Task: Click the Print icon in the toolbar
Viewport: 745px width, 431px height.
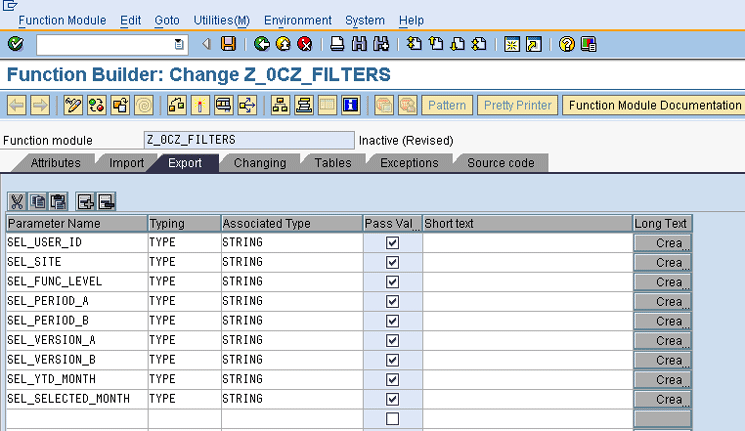Action: coord(338,44)
